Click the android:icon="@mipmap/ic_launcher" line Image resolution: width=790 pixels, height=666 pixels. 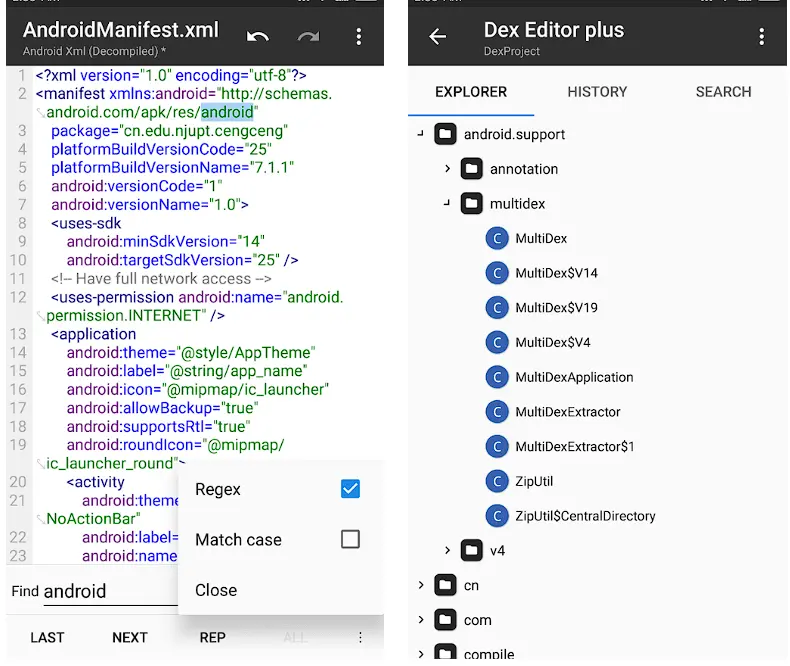(198, 389)
